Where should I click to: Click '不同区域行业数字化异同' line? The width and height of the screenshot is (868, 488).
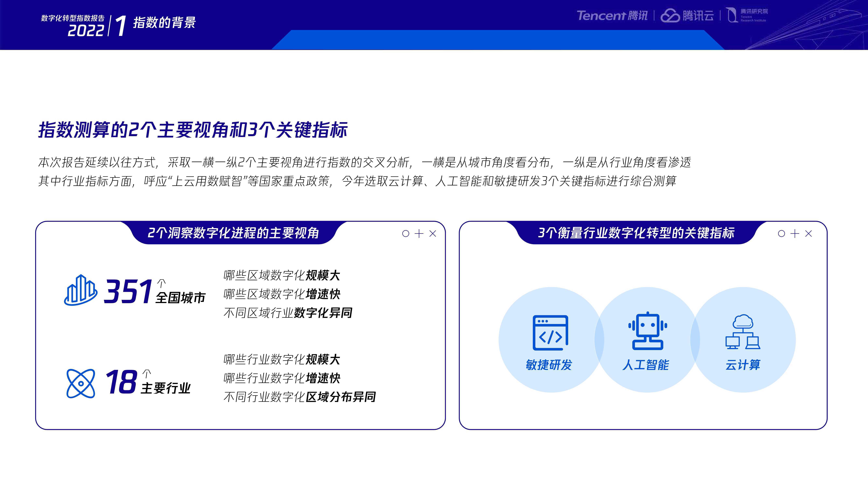pos(288,313)
